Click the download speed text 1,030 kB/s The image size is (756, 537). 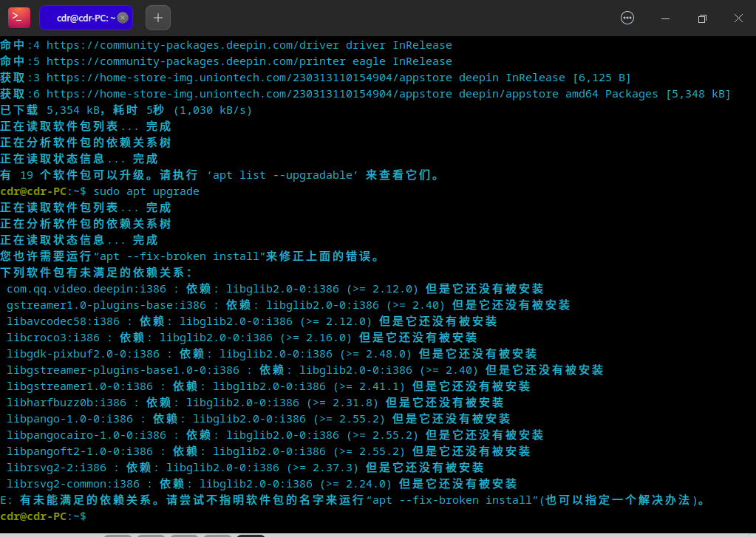point(213,109)
